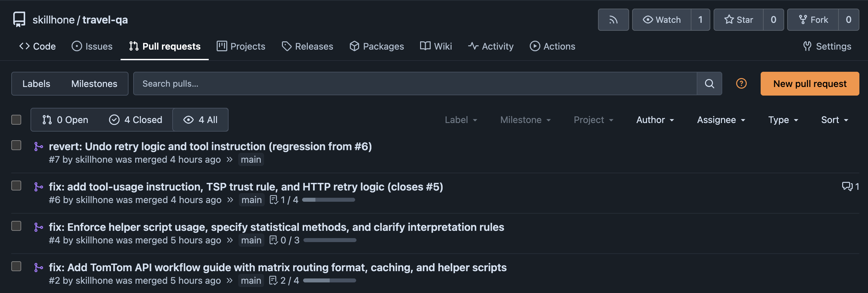Open the RSS feed icon button
The width and height of the screenshot is (868, 293).
pyautogui.click(x=613, y=20)
